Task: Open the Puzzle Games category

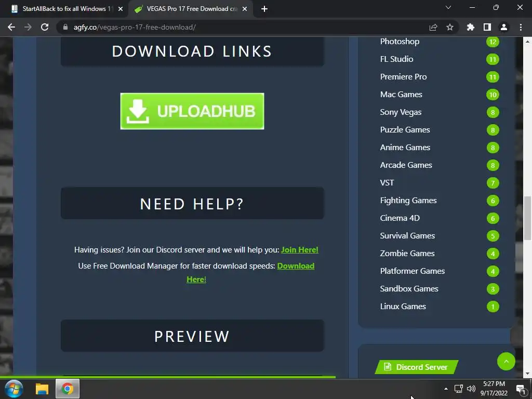Action: (x=405, y=129)
